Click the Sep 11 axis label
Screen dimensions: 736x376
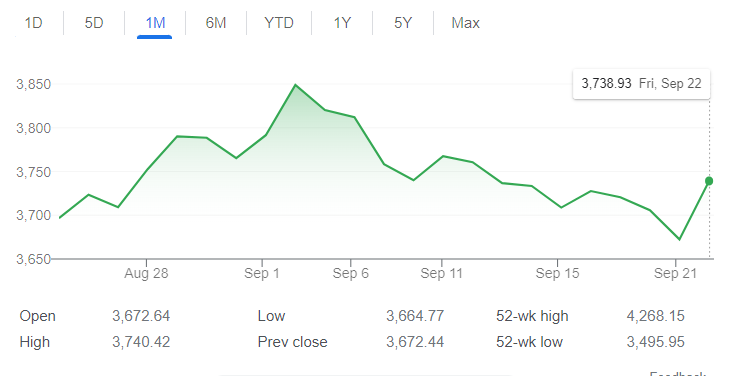coord(442,273)
